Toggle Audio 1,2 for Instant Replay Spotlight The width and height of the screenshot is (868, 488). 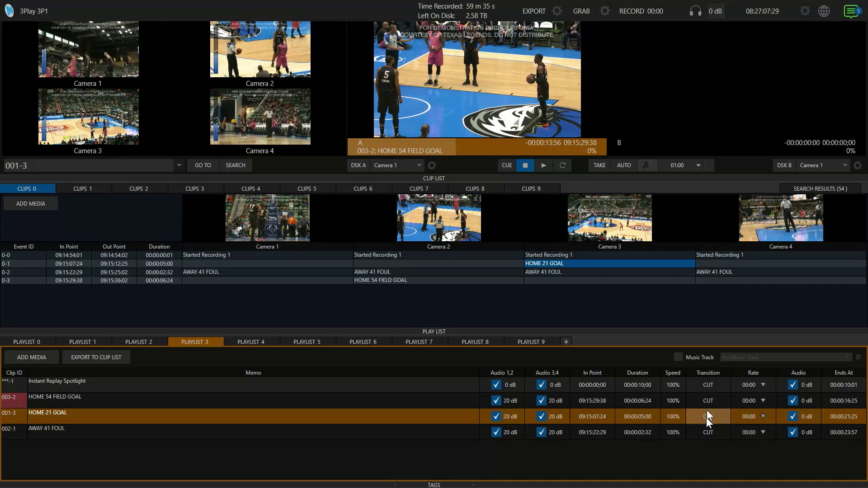point(496,385)
